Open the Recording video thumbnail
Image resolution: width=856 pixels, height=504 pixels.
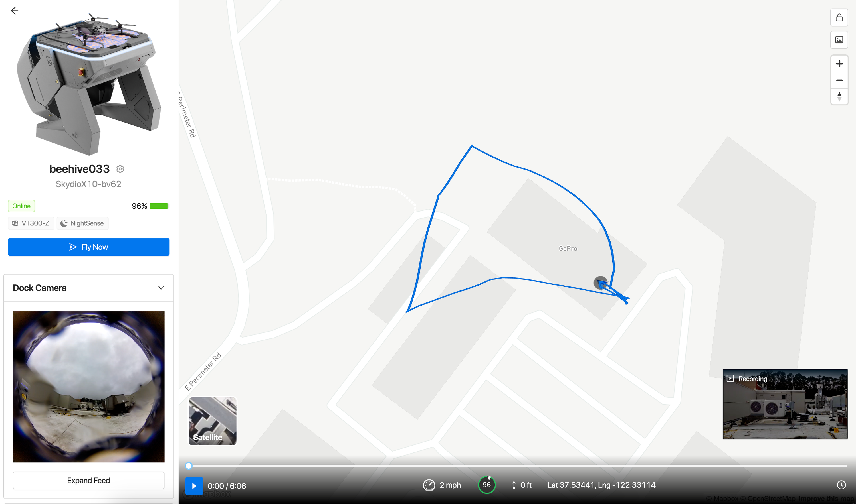tap(785, 404)
